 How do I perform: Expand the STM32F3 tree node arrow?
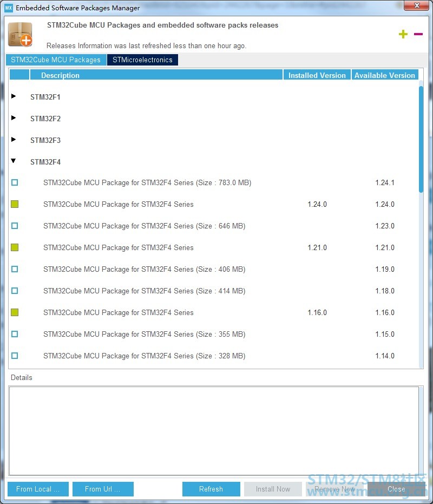[x=14, y=139]
